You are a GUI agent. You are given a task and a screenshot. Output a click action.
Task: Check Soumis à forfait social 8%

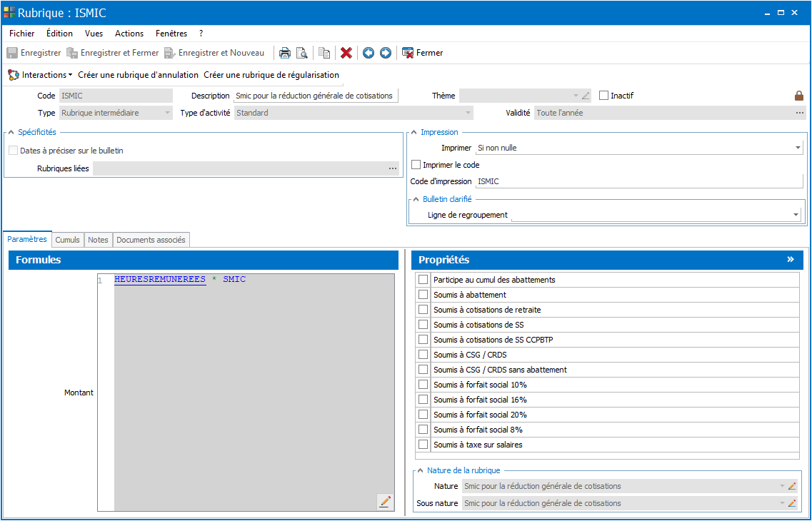coord(423,430)
